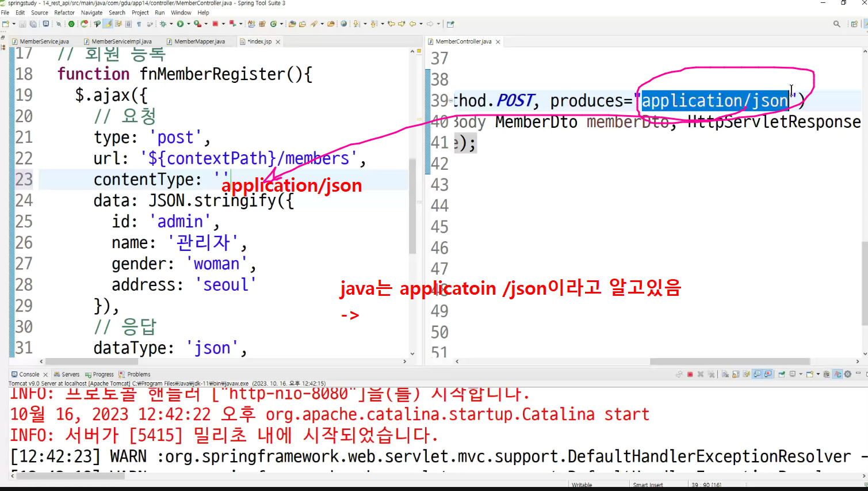868x491 pixels.
Task: Toggle Block Selection Mode in the toolbar
Action: pyautogui.click(x=128, y=24)
